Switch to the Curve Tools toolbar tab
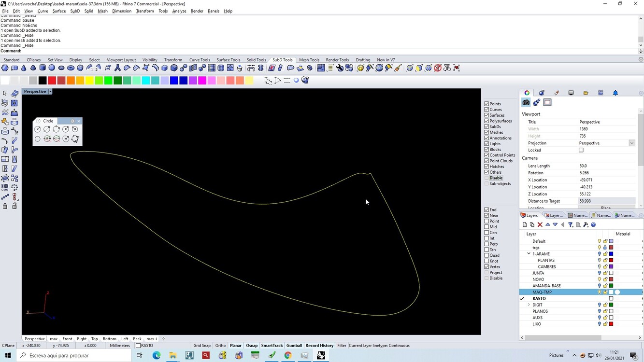This screenshot has height=362, width=644. (199, 60)
